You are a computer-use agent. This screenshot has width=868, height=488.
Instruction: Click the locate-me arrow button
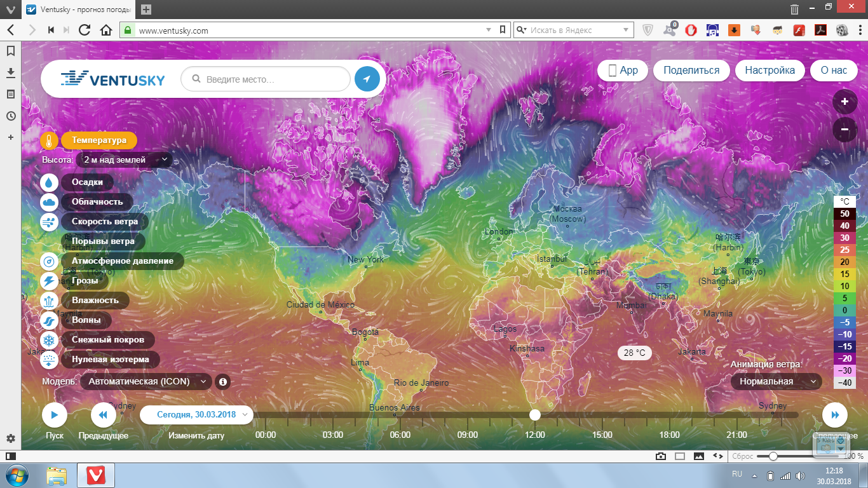tap(367, 79)
